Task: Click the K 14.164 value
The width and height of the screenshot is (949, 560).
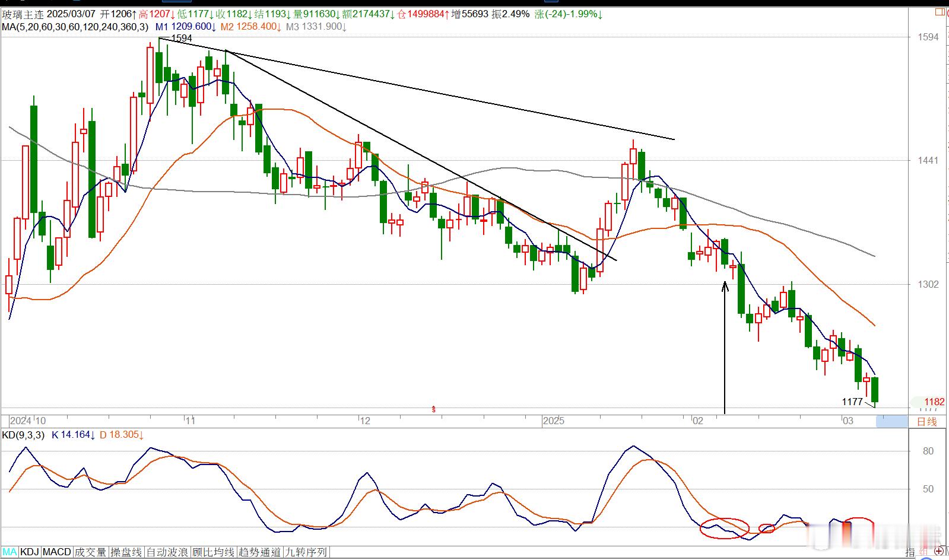Action: pyautogui.click(x=73, y=435)
